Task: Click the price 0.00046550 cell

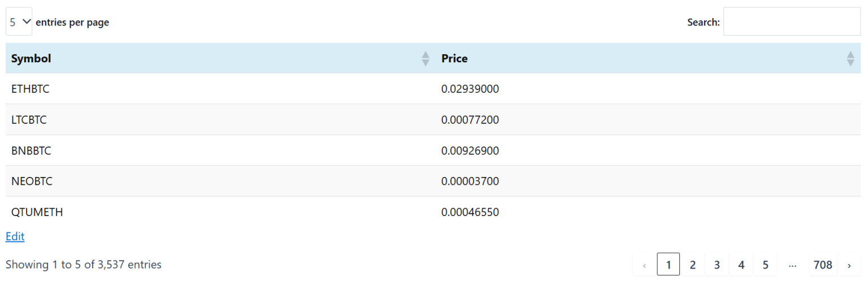Action: (648, 212)
